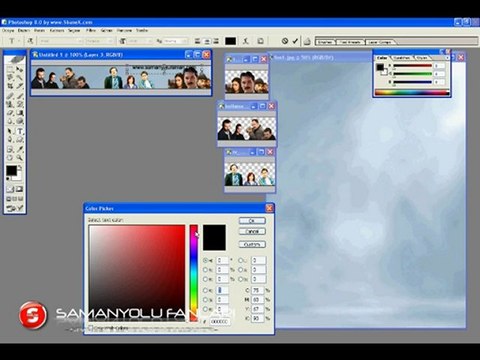Select the L radio button in Color Picker

click(241, 261)
